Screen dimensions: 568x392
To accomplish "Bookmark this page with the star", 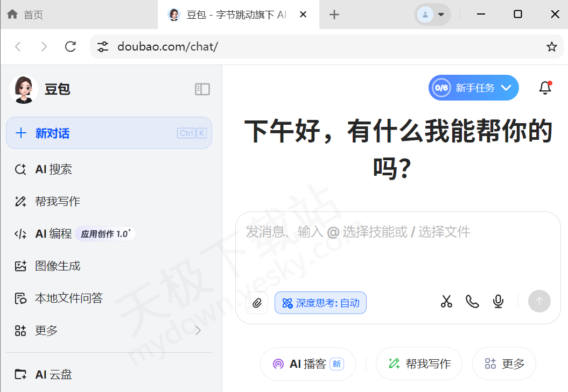I will 551,46.
